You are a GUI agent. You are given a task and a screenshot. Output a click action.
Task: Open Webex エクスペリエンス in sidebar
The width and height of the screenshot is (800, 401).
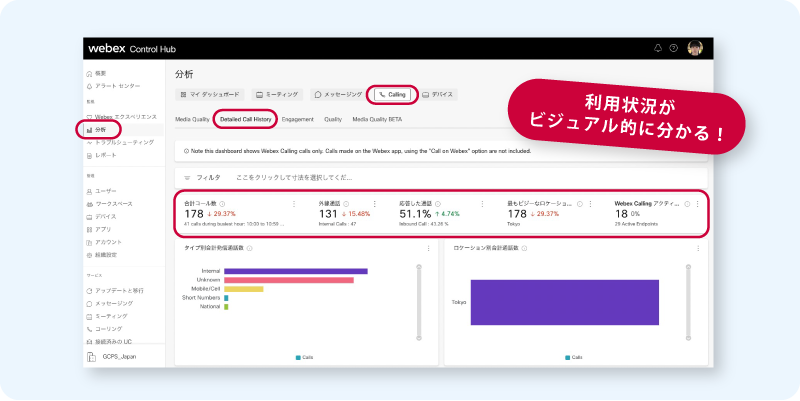(x=121, y=117)
